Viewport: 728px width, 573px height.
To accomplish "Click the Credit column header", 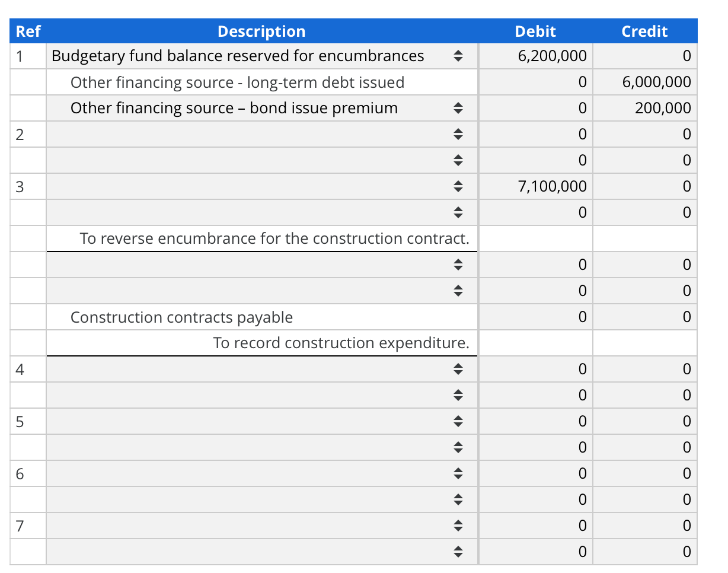I will click(644, 31).
